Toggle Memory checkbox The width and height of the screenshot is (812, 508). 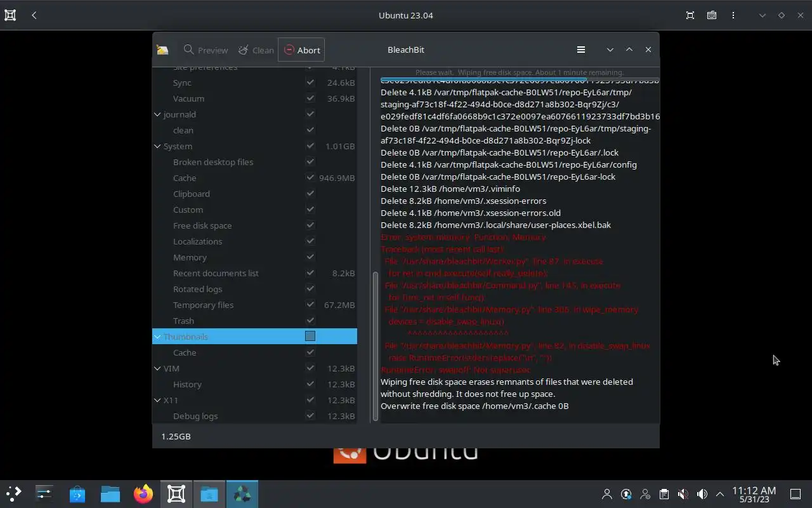[310, 257]
